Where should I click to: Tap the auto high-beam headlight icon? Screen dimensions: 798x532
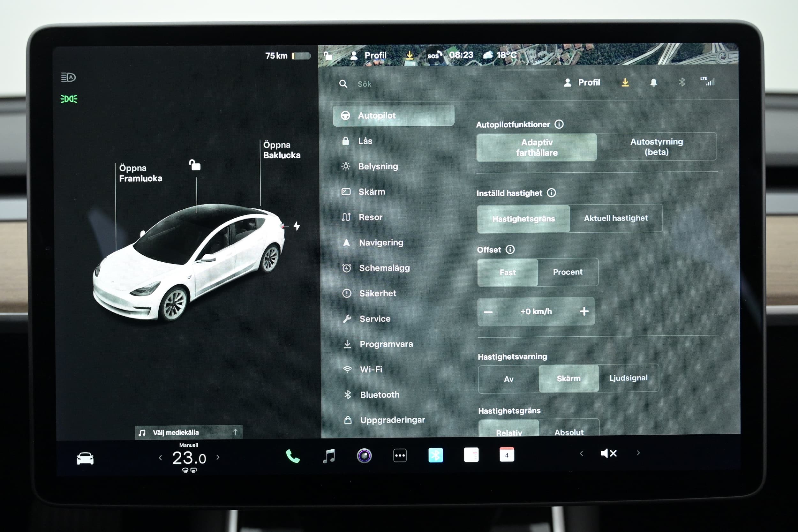(x=68, y=77)
